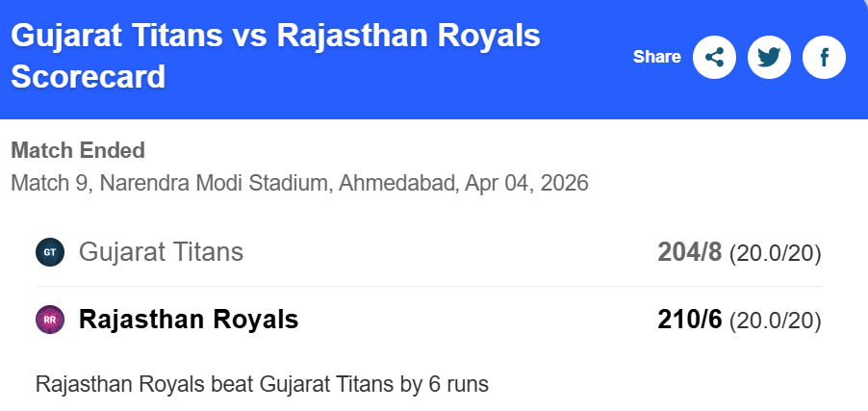This screenshot has height=411, width=868.
Task: Click the Share label in header
Action: click(x=656, y=58)
